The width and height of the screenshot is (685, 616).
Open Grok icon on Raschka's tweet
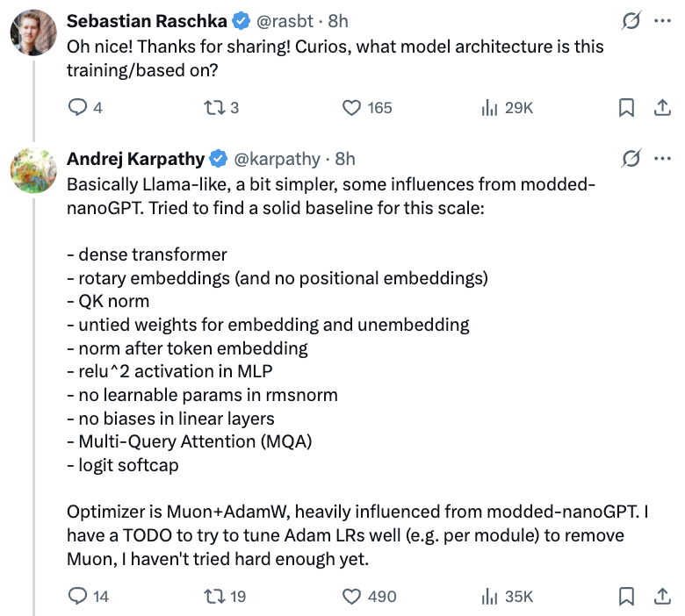coord(631,20)
